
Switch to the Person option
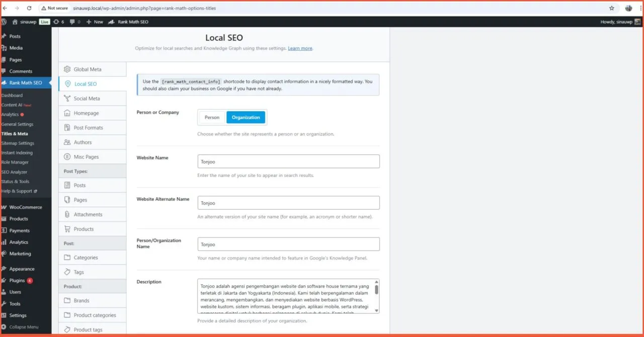point(211,117)
